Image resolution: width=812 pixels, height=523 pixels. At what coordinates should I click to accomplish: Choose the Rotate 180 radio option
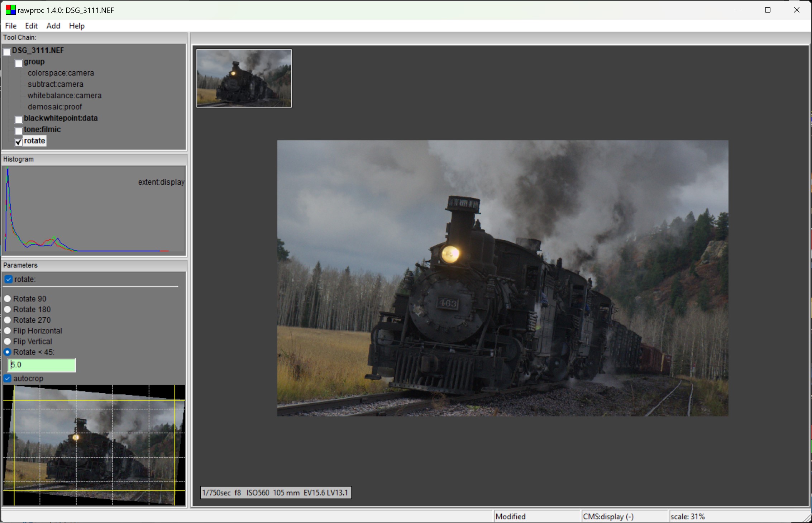point(7,309)
